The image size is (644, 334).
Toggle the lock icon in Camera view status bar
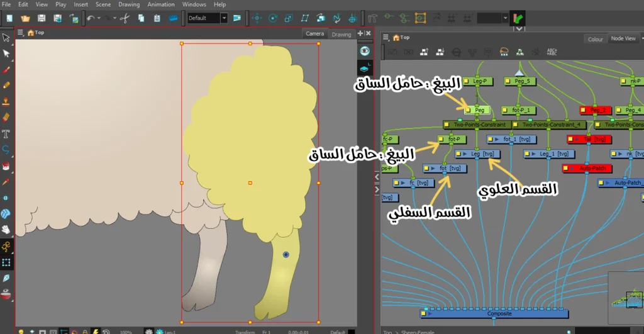click(85, 331)
